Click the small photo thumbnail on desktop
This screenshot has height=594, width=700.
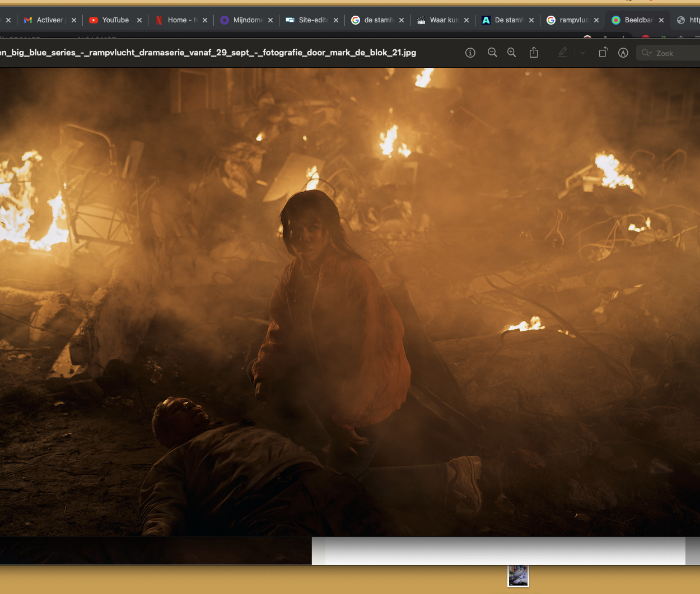tap(518, 576)
